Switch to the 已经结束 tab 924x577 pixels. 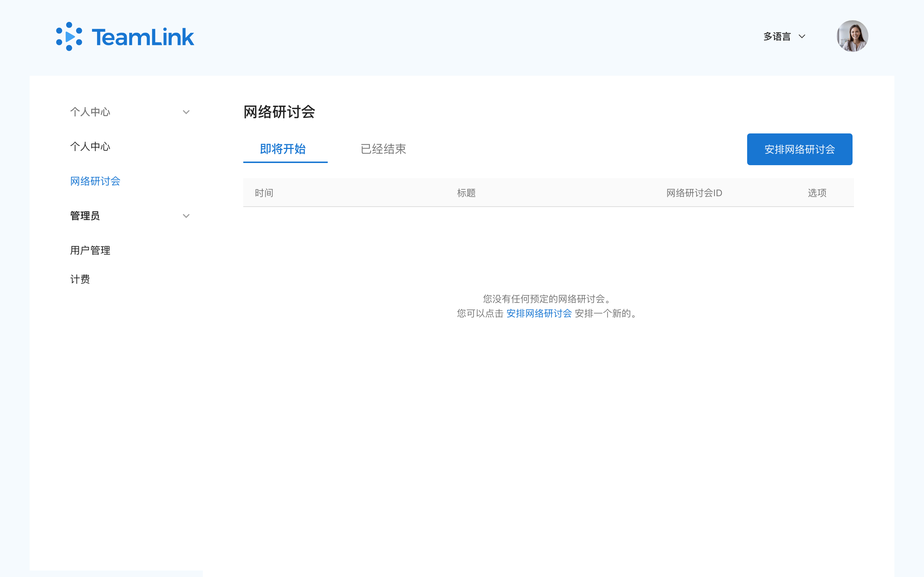point(383,149)
